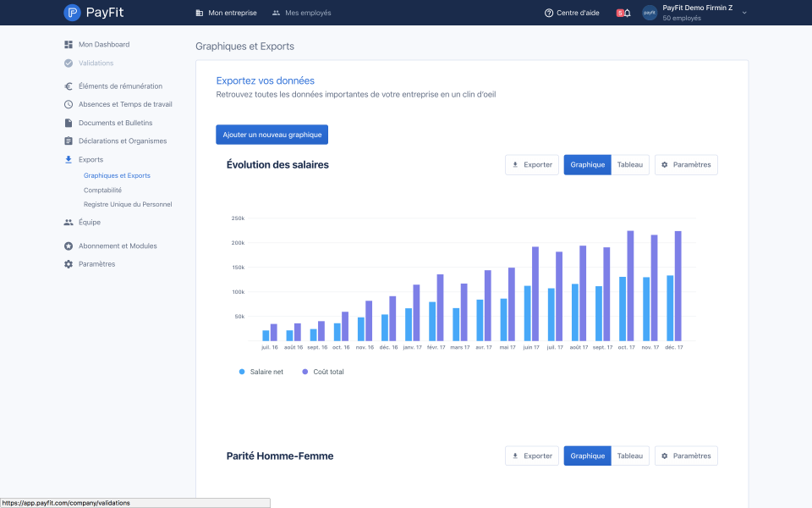
Task: Click Exporter for Évolution des salaires
Action: [532, 165]
